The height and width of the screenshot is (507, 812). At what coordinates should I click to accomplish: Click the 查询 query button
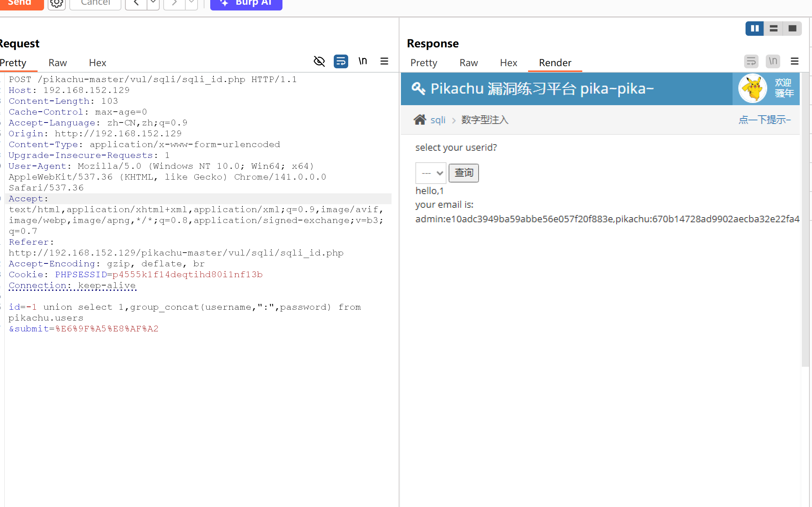tap(463, 173)
